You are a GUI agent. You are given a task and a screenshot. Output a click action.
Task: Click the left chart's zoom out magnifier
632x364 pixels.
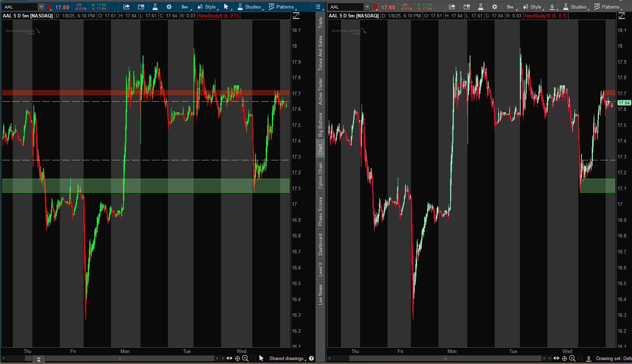point(253,358)
